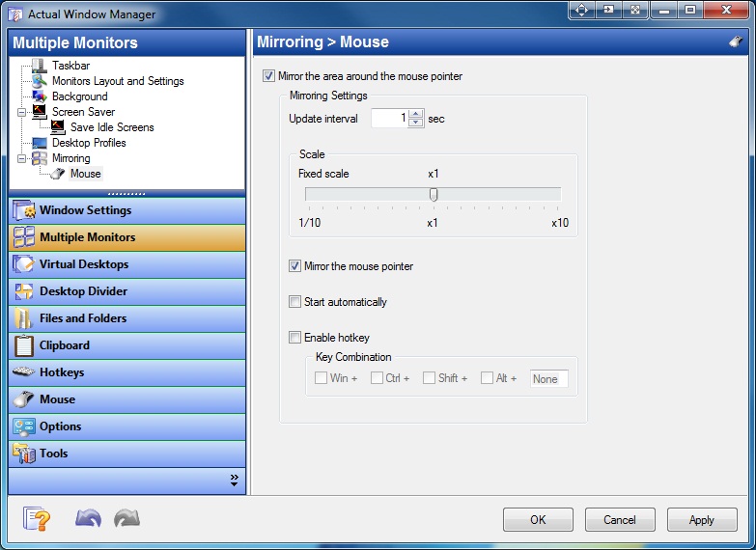Image resolution: width=756 pixels, height=550 pixels.
Task: Click the Taskbar tree icon
Action: coord(39,65)
